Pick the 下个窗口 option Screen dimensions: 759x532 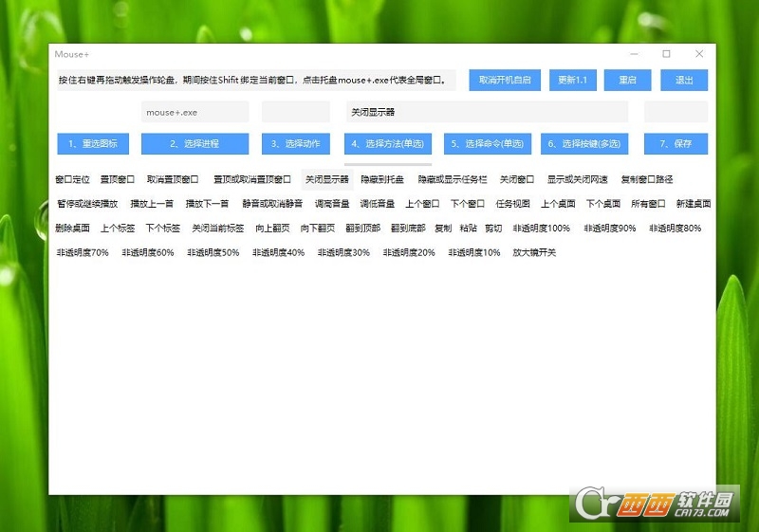468,204
